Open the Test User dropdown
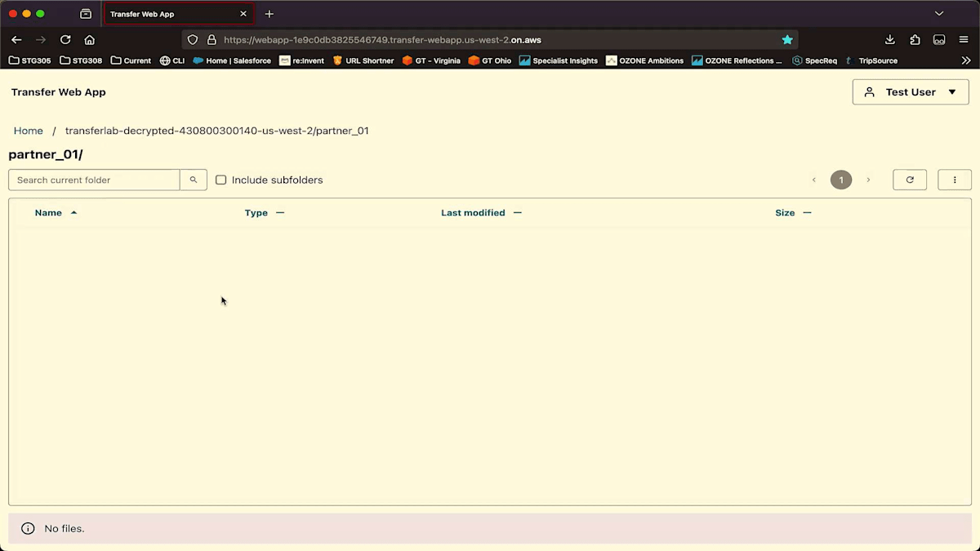The height and width of the screenshot is (551, 980). click(911, 92)
